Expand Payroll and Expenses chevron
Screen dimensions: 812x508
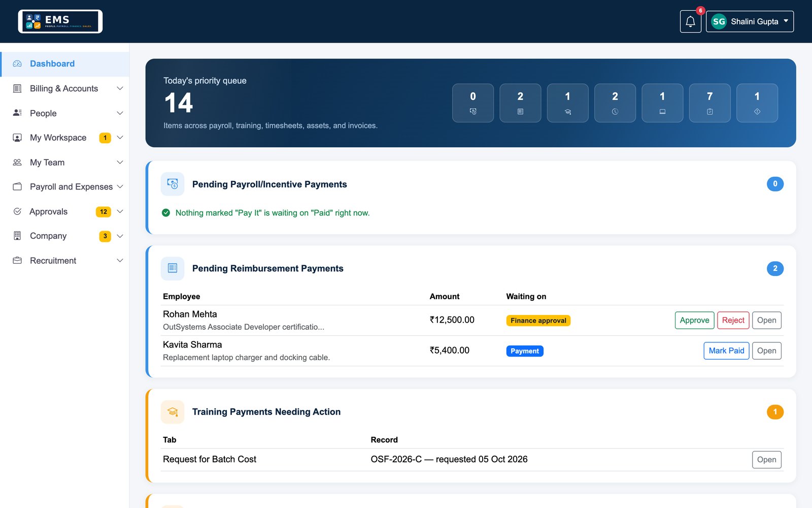pyautogui.click(x=120, y=186)
